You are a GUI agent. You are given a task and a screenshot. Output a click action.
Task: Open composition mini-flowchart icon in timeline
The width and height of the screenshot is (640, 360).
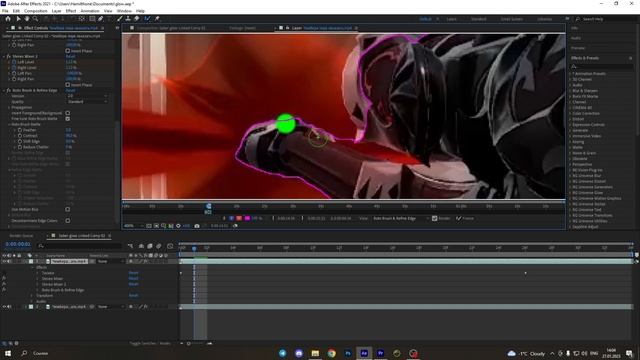click(130, 246)
